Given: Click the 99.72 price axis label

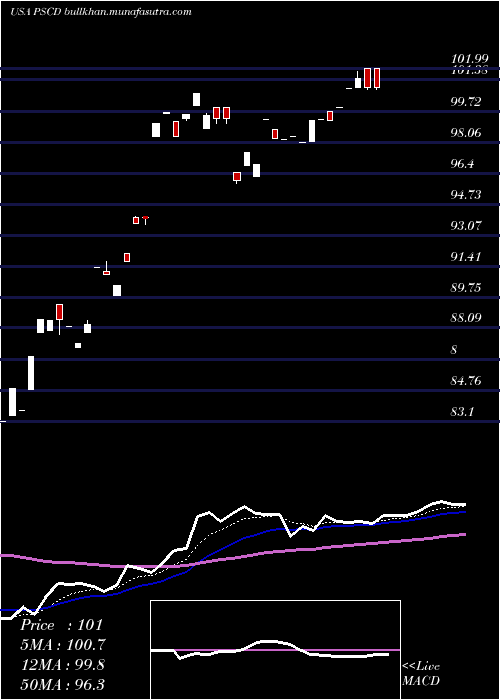Looking at the screenshot, I should (x=466, y=102).
